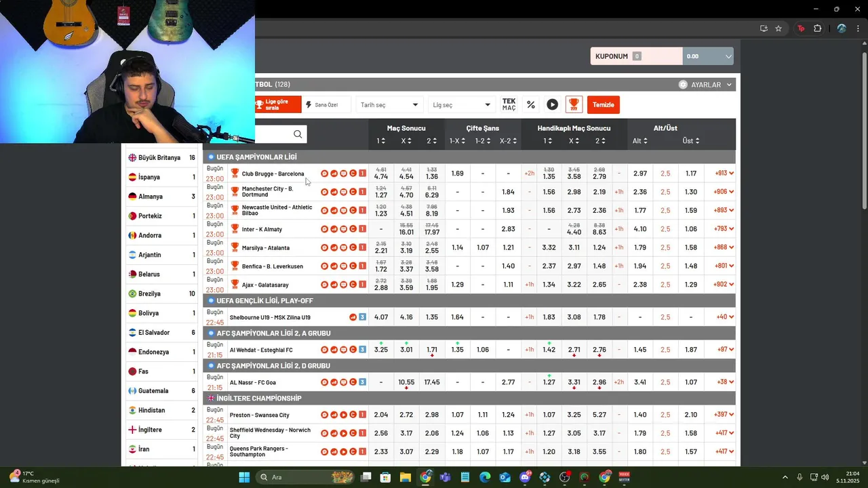Toggle the Tek Maç filter
868x488 pixels.
pos(509,104)
